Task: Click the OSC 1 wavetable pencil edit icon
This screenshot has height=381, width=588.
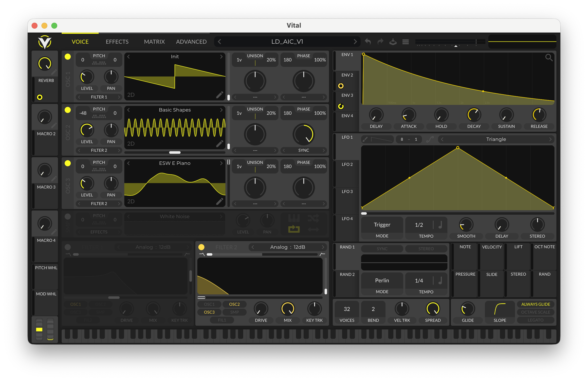Action: pyautogui.click(x=219, y=95)
